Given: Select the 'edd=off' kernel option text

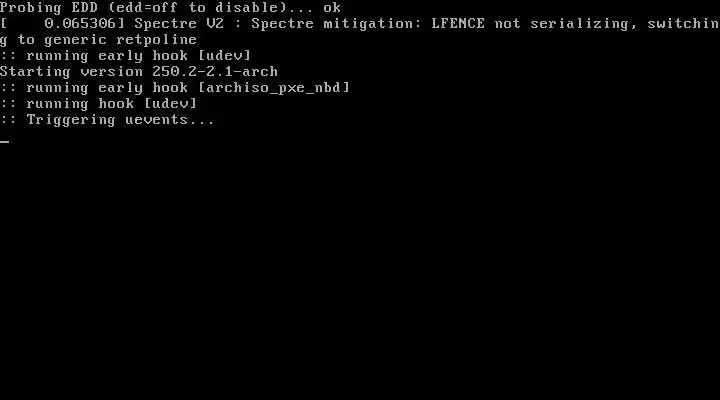Looking at the screenshot, I should [147, 7].
